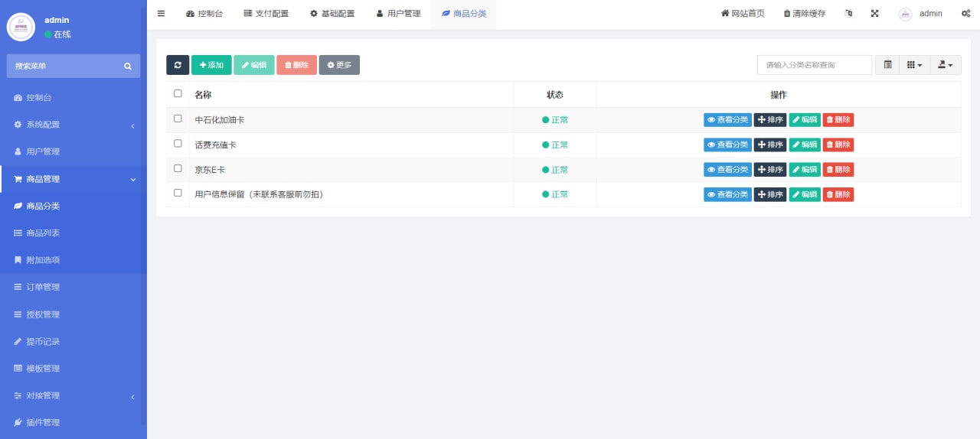Focus the category name search field
Viewport: 980px width, 439px height.
click(x=815, y=65)
